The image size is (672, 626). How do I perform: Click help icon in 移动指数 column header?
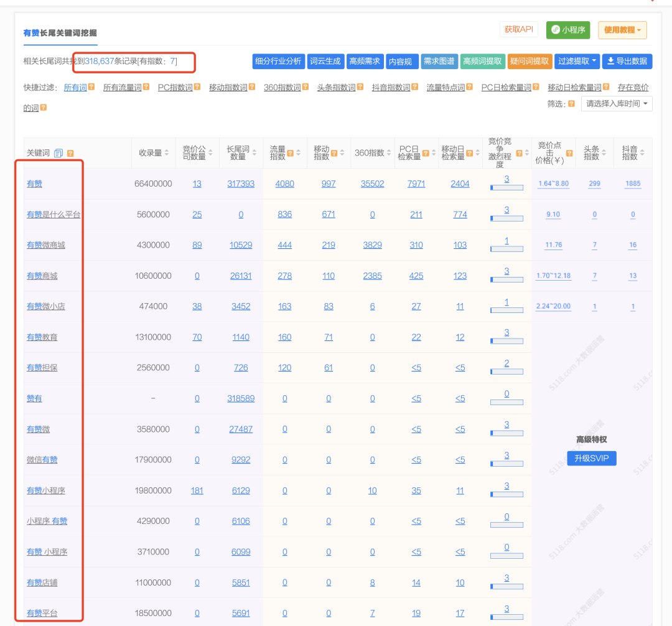[334, 153]
